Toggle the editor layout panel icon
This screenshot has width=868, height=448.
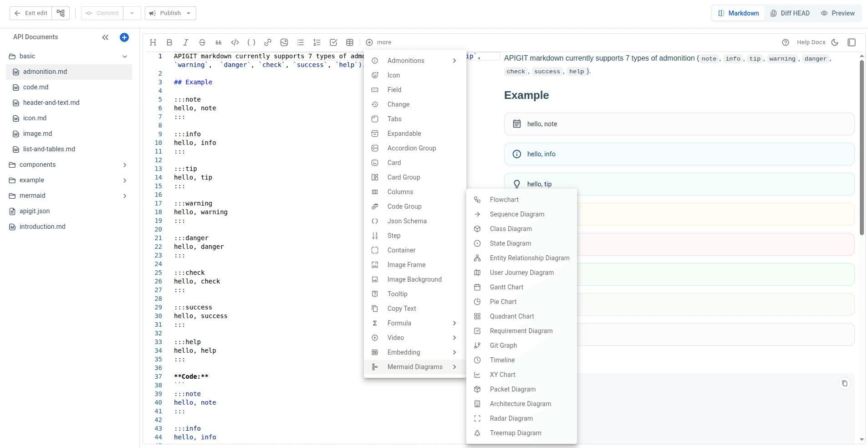point(852,42)
